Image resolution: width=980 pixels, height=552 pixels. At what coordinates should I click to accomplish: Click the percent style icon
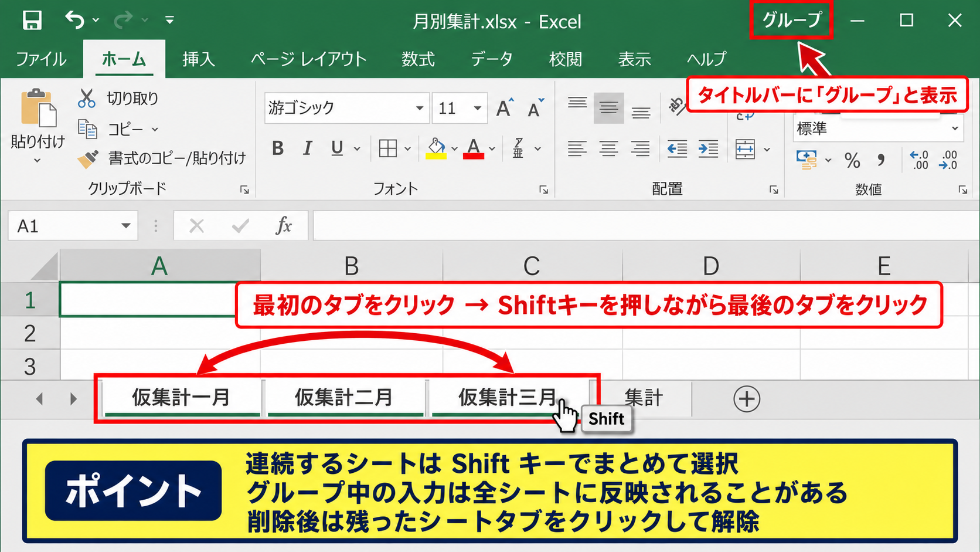coord(852,160)
